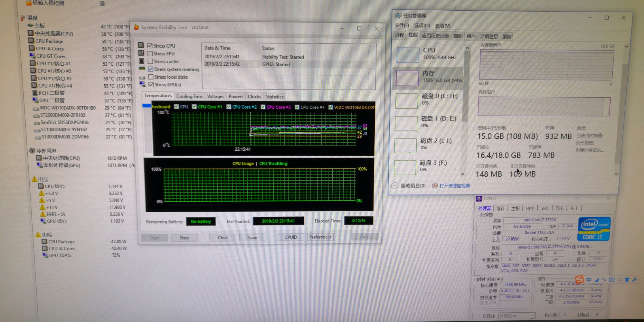Open the 已选择 processor dropdown in CPU-Z
Screen dimensions: 644x322
517,316
